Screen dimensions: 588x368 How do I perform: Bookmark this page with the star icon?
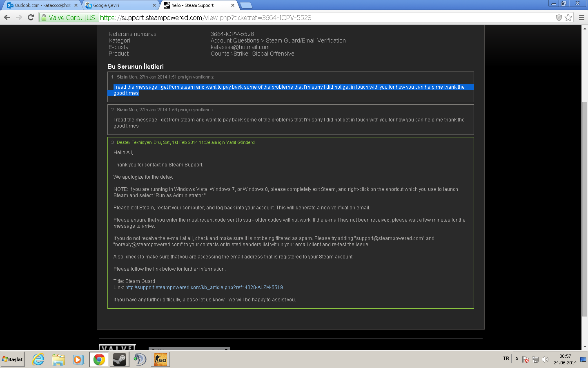(568, 17)
